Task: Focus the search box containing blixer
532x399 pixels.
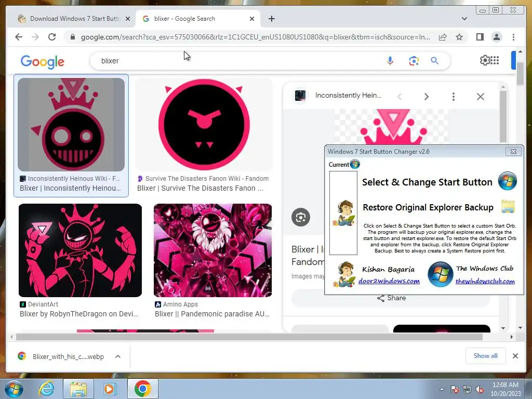Action: coord(237,61)
